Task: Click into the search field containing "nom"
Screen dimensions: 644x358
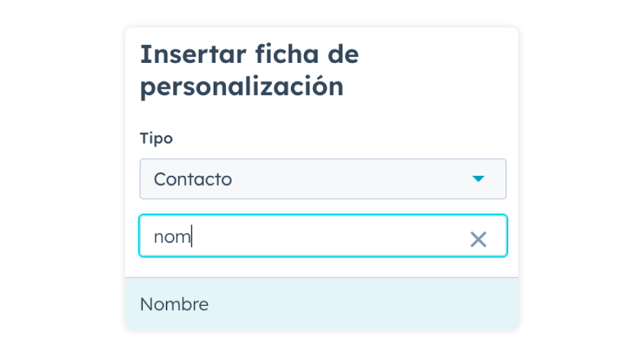Action: [x=300, y=237]
